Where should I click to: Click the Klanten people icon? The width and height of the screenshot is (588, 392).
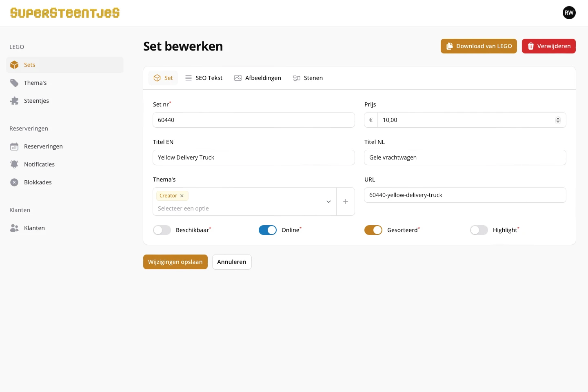(14, 228)
